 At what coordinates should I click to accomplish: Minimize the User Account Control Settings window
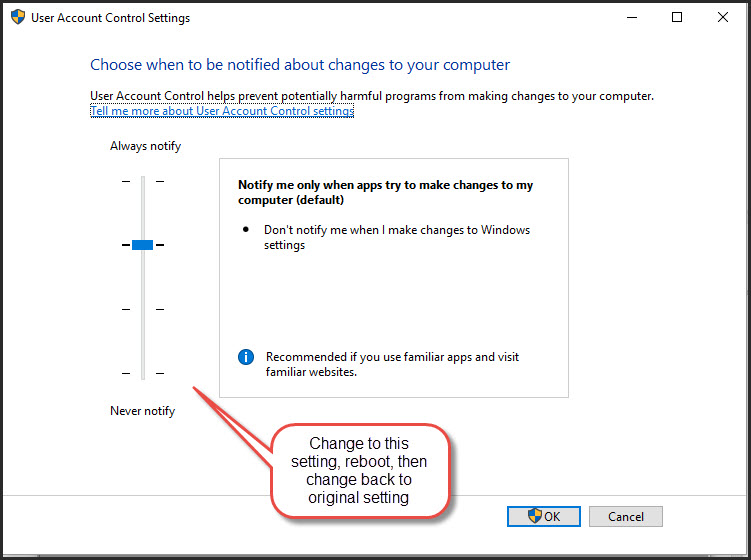[x=632, y=17]
